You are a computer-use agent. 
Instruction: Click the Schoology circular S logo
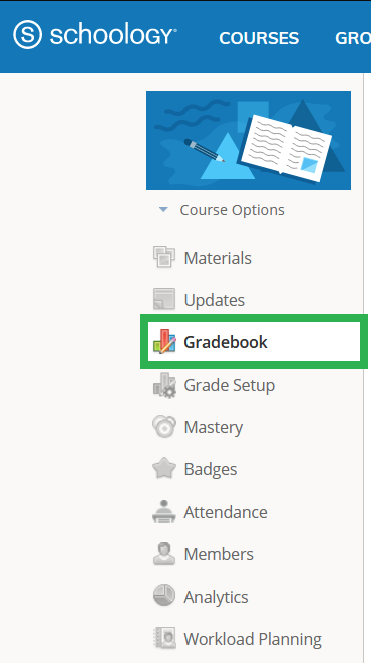point(28,35)
